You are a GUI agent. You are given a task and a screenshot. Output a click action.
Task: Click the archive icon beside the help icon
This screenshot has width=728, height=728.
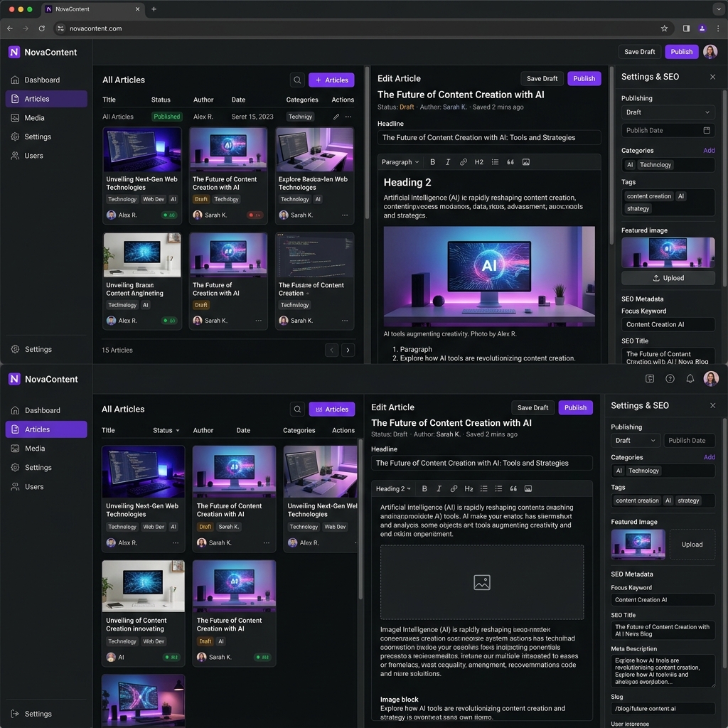[x=650, y=379]
